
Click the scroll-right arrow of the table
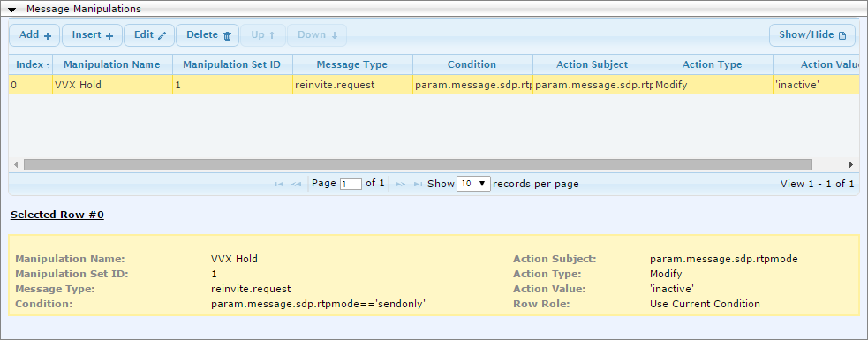pyautogui.click(x=851, y=165)
